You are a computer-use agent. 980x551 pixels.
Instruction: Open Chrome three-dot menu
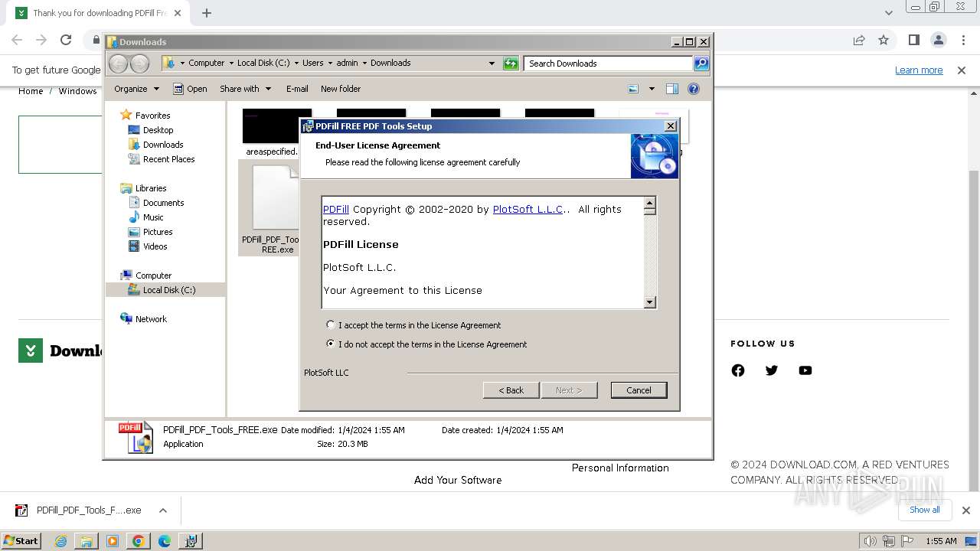tap(964, 40)
